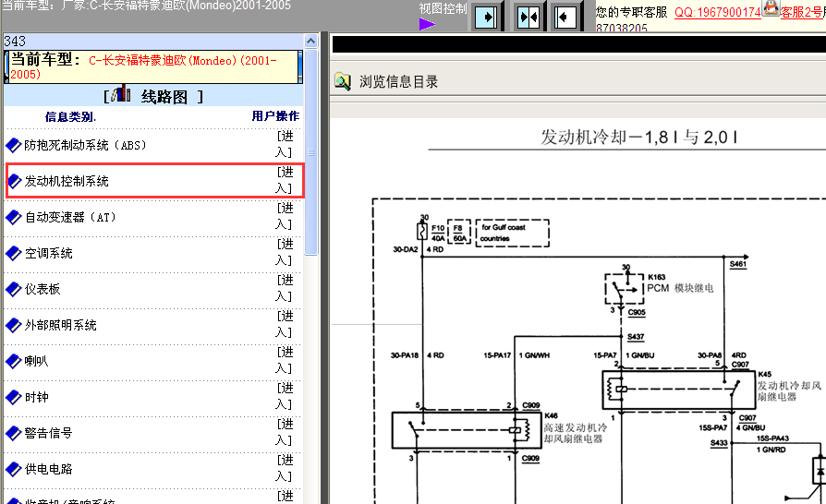Enter the 空调系统 category
The height and width of the screenshot is (504, 826).
(285, 252)
